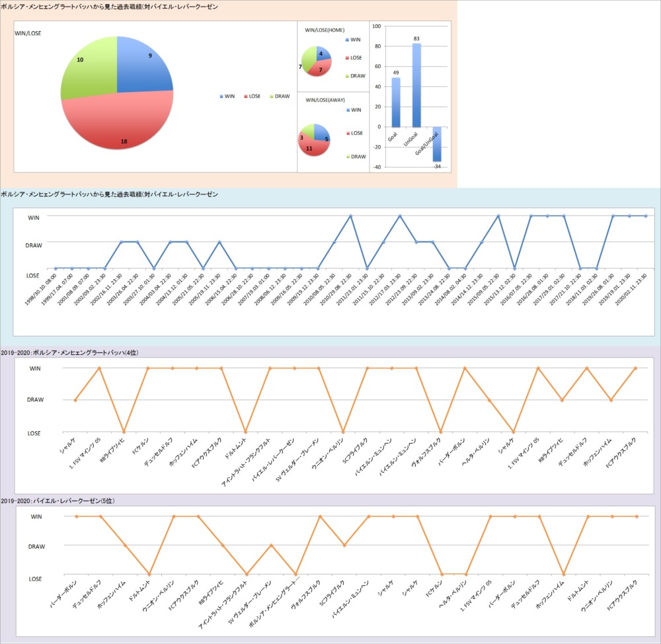Click the 2019-2020 バイエル・レバークーゼン(5位) heading

[65, 501]
